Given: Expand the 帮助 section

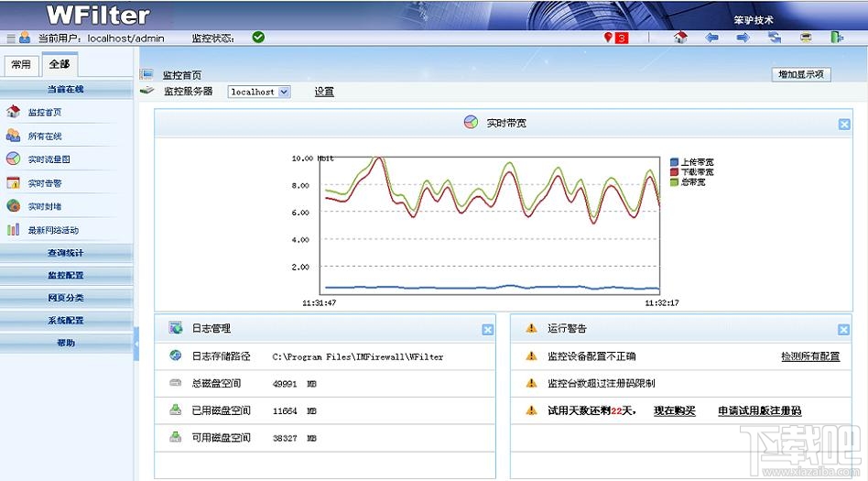Looking at the screenshot, I should [x=66, y=343].
